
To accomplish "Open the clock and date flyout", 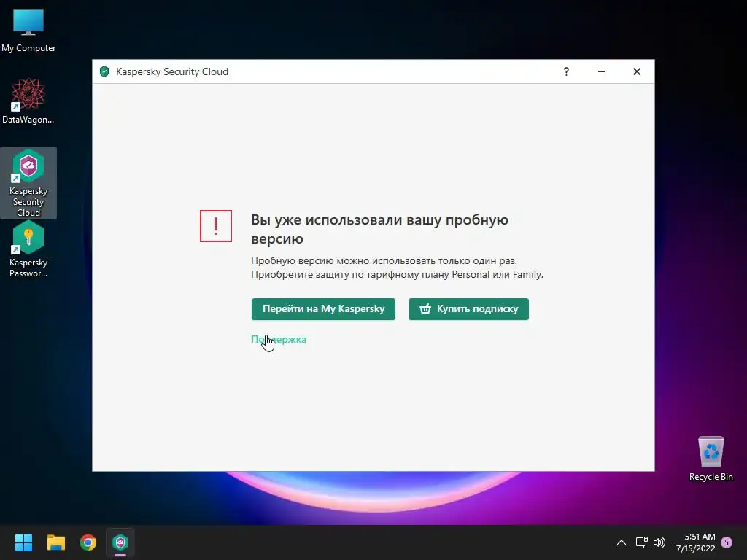I will point(695,542).
